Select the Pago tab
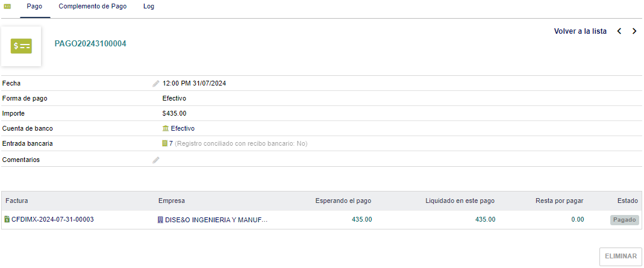Viewport: 644px width, 268px height. (35, 7)
